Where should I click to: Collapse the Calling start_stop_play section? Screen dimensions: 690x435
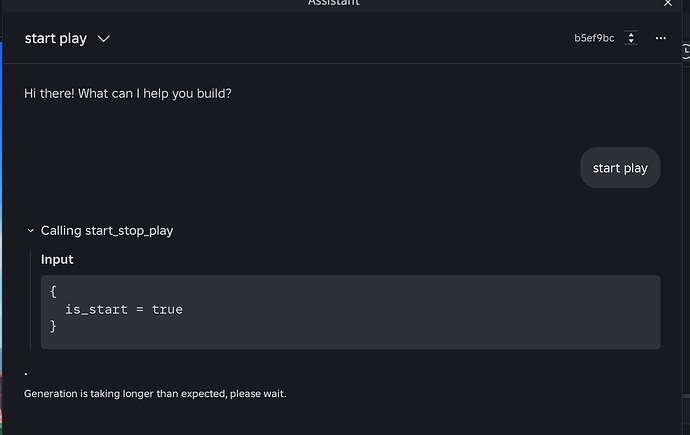tap(30, 230)
